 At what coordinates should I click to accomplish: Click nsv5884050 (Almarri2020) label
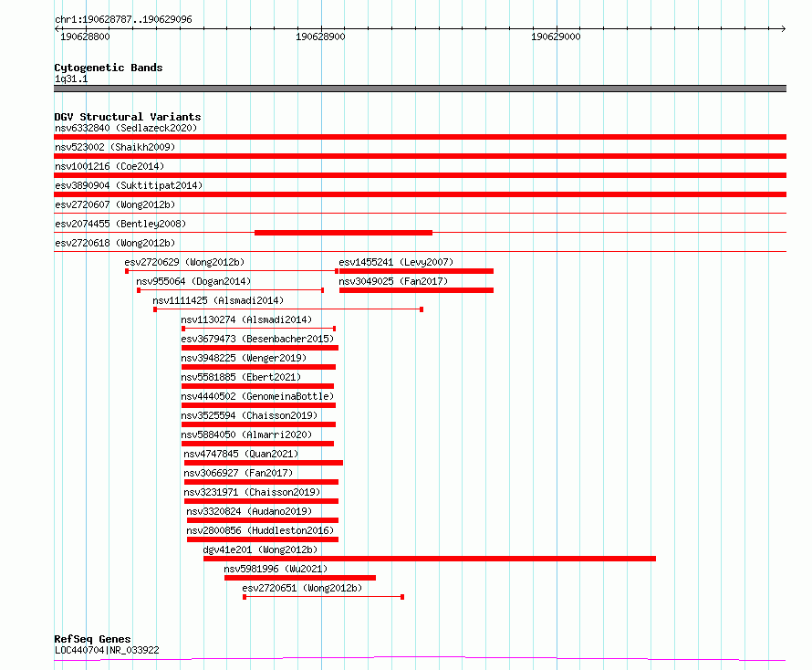click(x=246, y=434)
